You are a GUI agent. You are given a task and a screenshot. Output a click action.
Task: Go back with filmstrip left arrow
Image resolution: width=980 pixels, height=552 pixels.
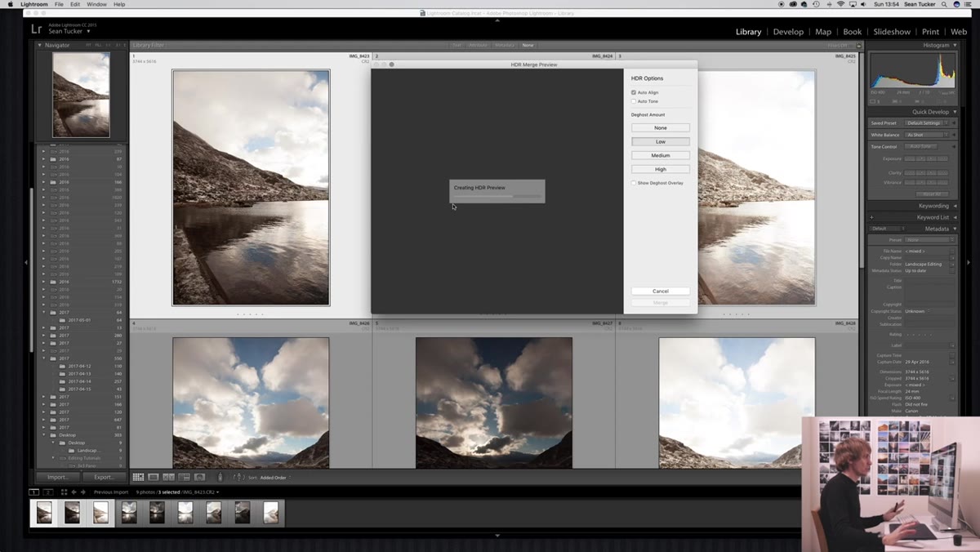click(x=73, y=492)
